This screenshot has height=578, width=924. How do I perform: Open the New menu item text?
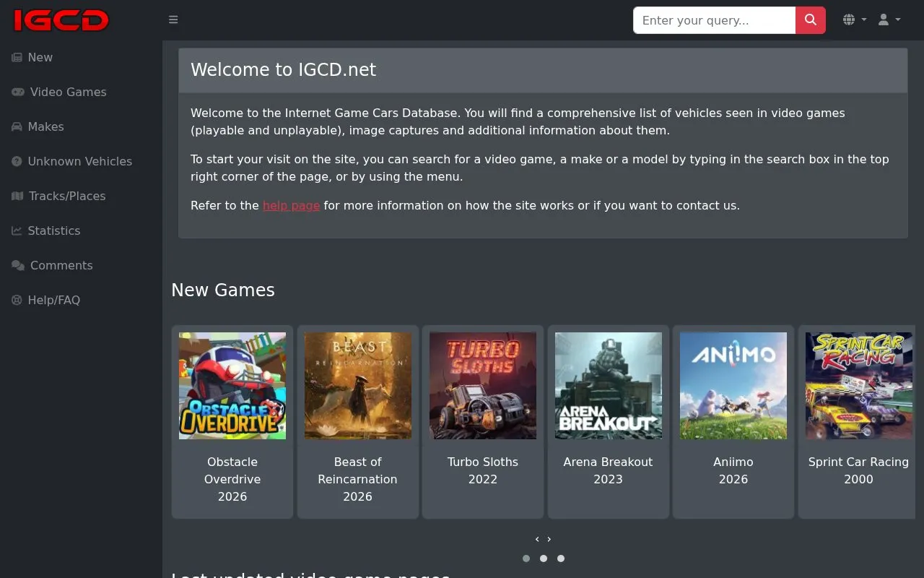tap(40, 57)
